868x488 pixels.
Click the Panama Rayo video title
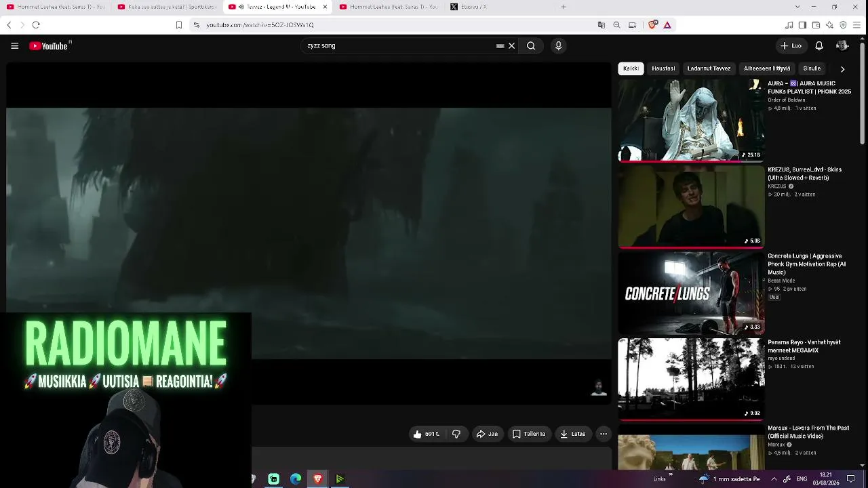click(804, 346)
